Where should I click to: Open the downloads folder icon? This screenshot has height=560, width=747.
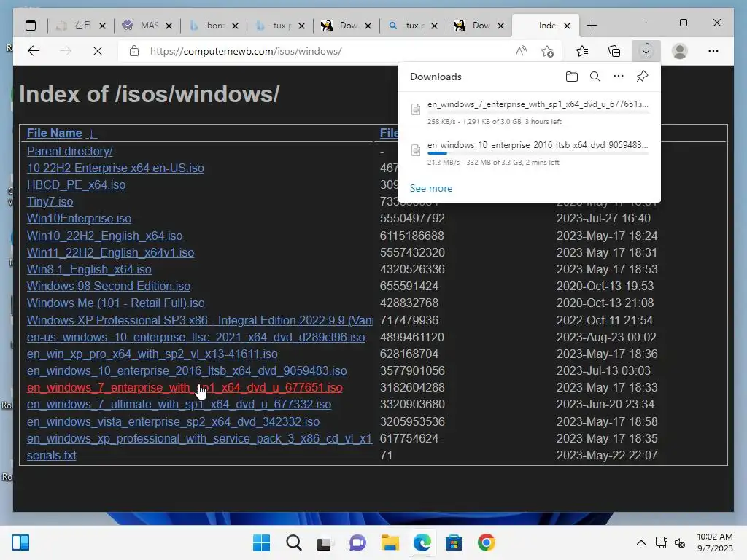point(572,77)
